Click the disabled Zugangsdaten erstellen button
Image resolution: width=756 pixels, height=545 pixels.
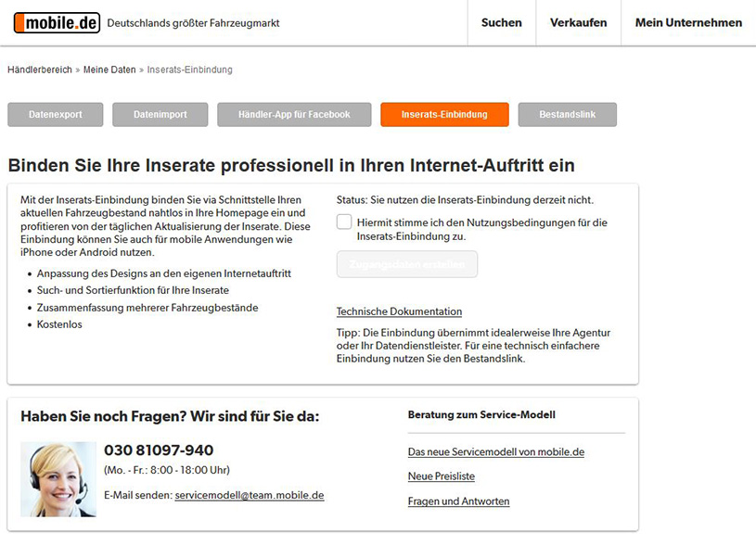[x=407, y=264]
